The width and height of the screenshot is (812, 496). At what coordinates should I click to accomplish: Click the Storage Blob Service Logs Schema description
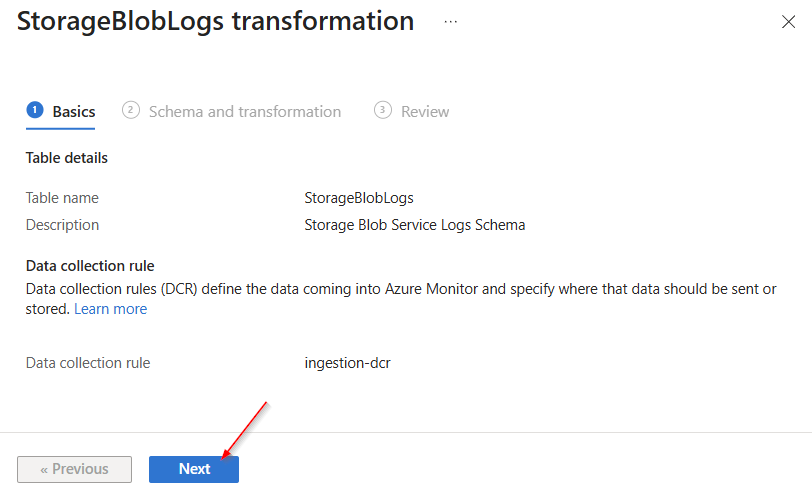click(x=414, y=225)
